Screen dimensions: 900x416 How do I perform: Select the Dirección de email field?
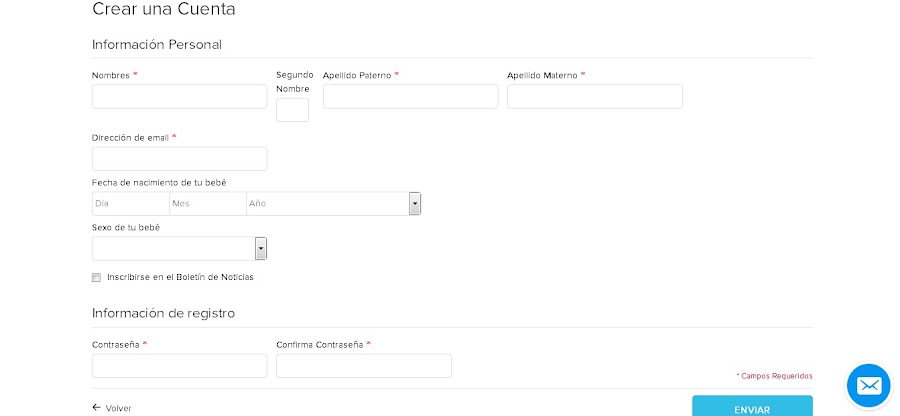coord(179,159)
